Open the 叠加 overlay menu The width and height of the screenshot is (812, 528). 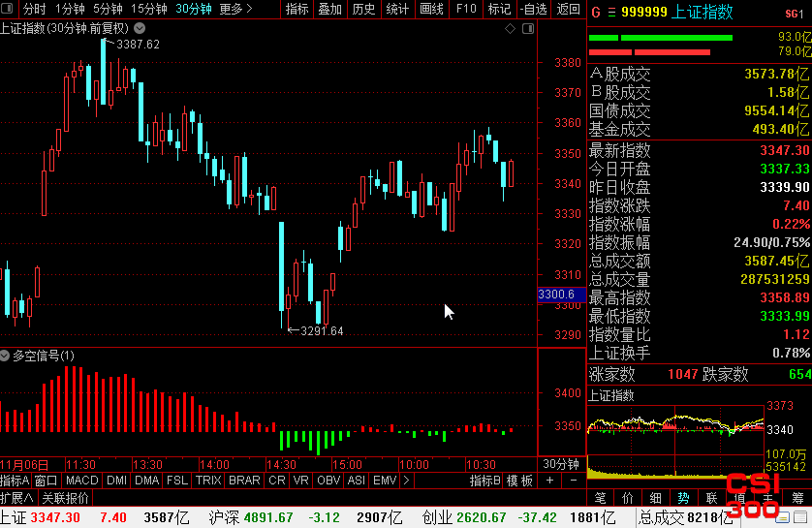point(329,9)
